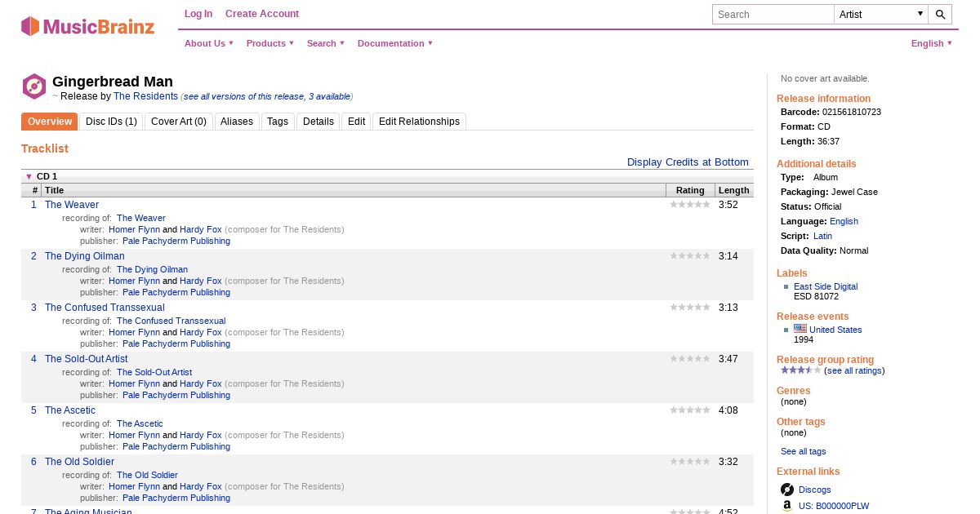
Task: Click the Create Account link
Action: (262, 14)
